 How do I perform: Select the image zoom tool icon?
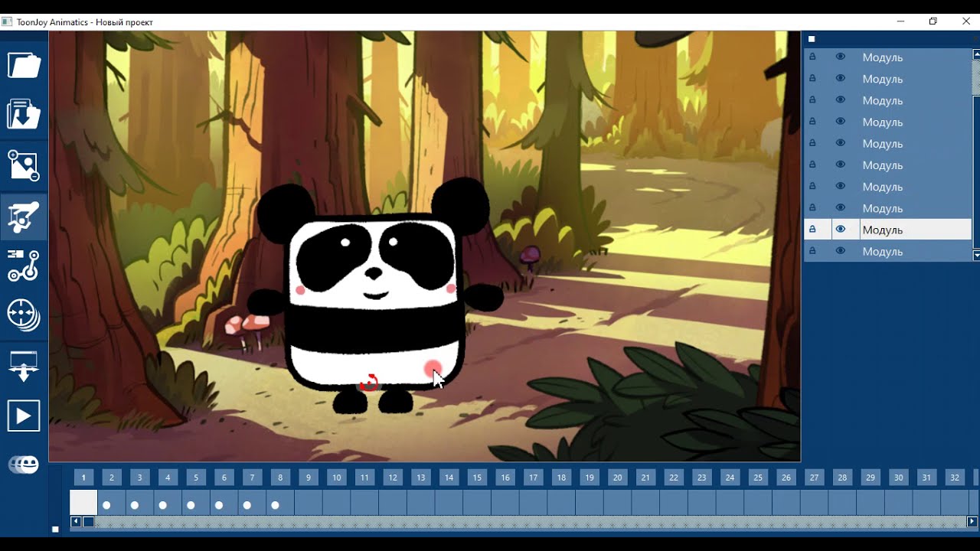point(24,165)
